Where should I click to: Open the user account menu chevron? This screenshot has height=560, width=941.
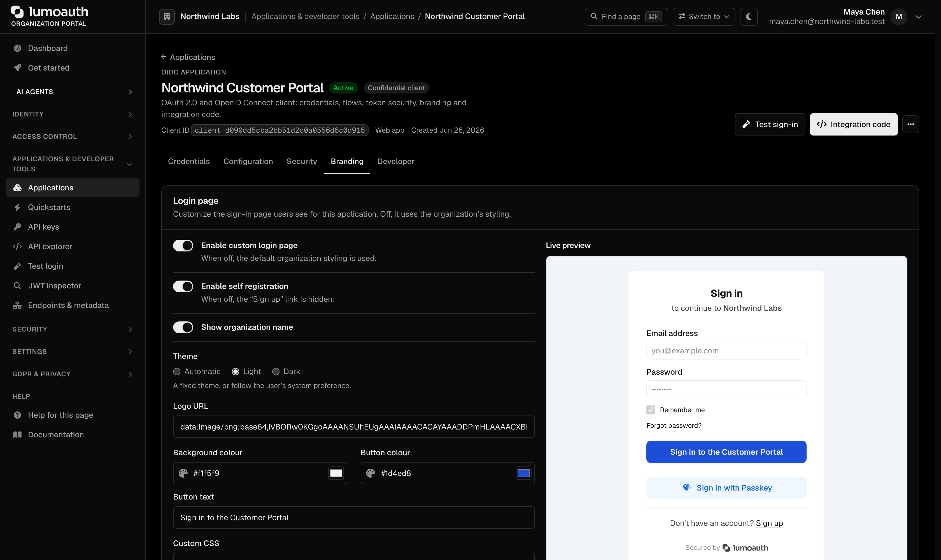(919, 17)
